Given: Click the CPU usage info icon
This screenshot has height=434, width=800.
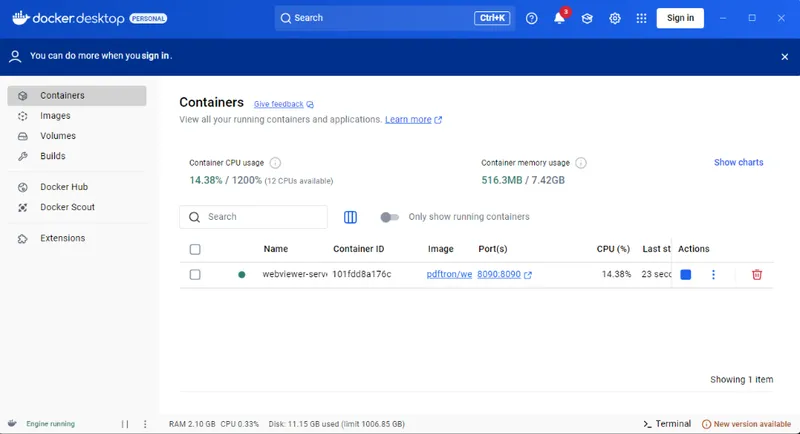Looking at the screenshot, I should pos(275,163).
